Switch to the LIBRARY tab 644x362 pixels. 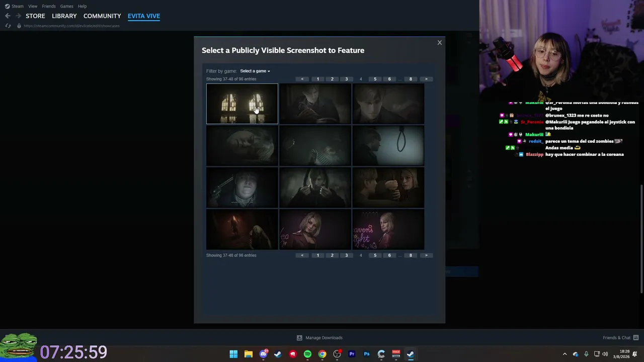click(x=64, y=16)
